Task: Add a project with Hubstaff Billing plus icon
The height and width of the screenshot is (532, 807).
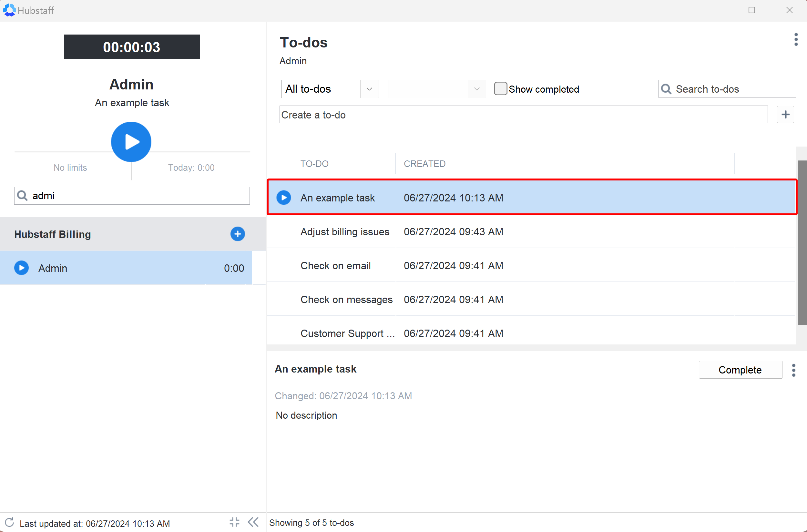Action: click(x=238, y=234)
